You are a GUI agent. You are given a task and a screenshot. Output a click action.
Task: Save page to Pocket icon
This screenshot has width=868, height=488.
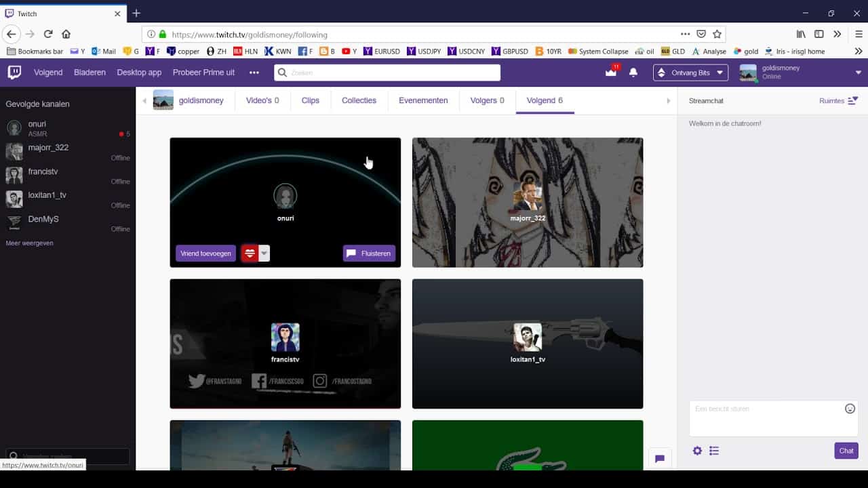coord(702,34)
